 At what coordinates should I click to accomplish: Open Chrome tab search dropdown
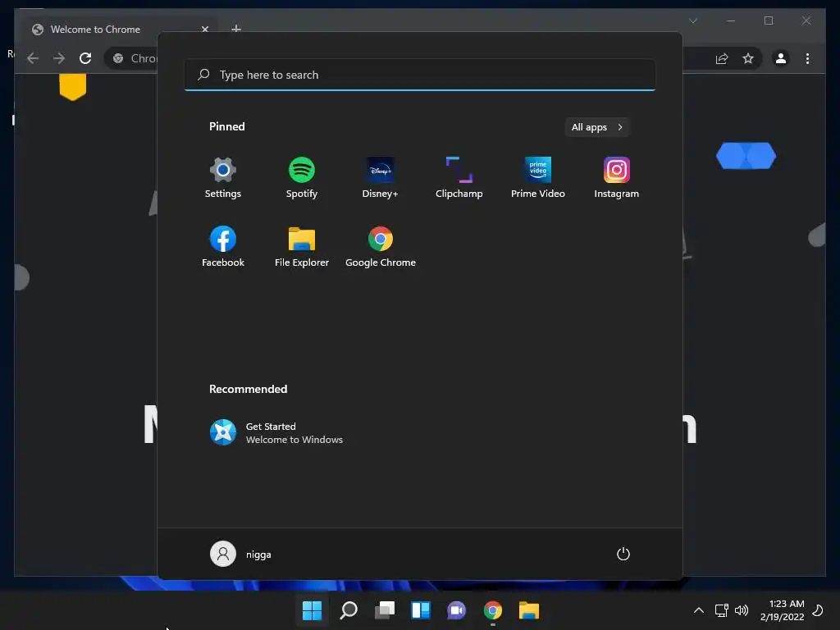click(693, 21)
